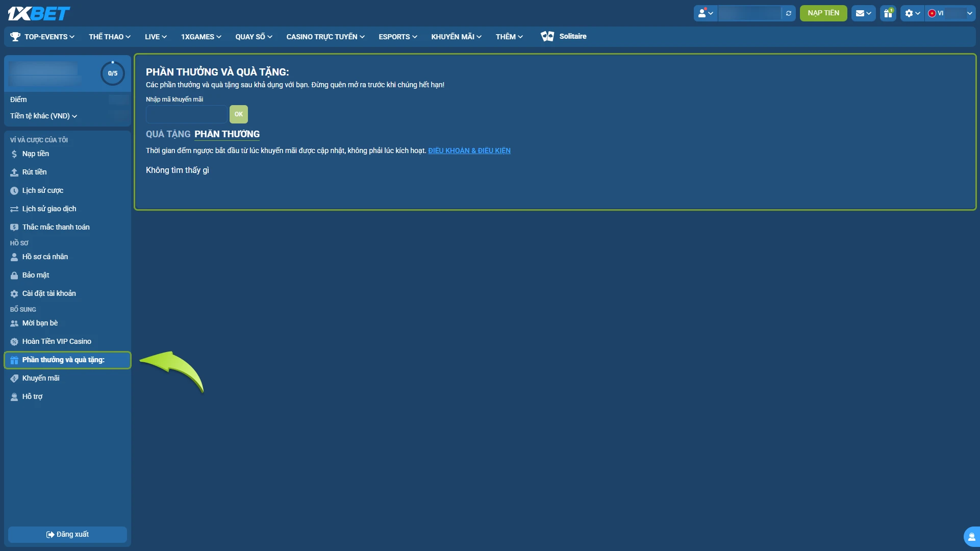This screenshot has height=551, width=980.
Task: Expand the TOP-EVENTS menu
Action: [49, 37]
